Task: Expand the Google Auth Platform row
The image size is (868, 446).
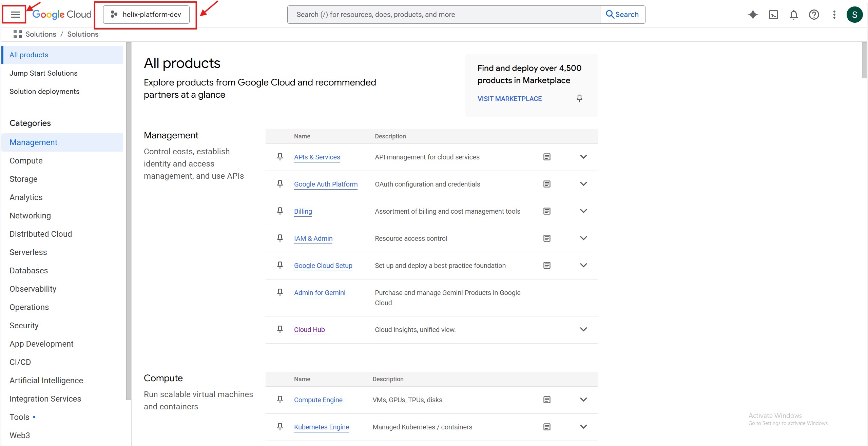Action: [x=583, y=184]
